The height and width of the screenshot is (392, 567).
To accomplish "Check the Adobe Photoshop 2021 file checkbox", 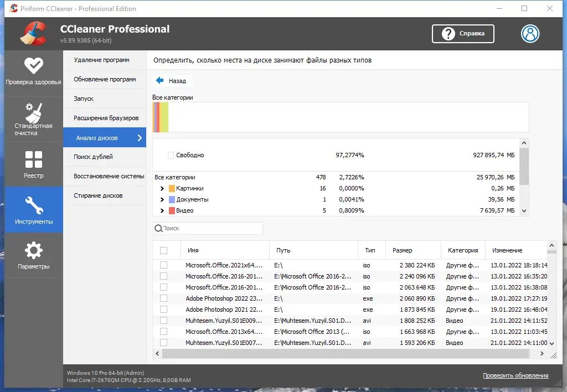I will (163, 310).
